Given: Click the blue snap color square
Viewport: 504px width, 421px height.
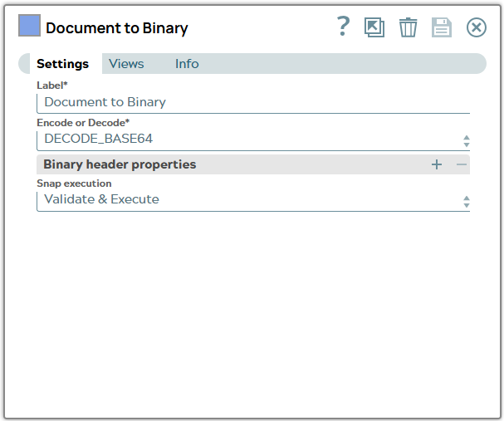Looking at the screenshot, I should (x=29, y=25).
